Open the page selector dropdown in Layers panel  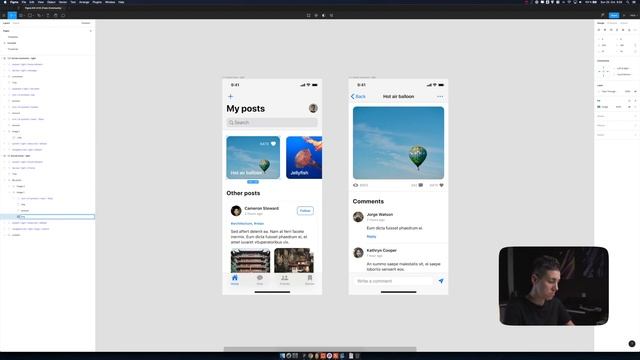86,23
